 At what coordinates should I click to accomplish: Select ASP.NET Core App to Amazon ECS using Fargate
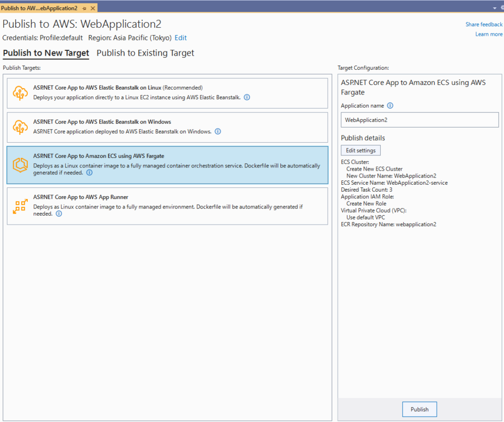coord(167,165)
